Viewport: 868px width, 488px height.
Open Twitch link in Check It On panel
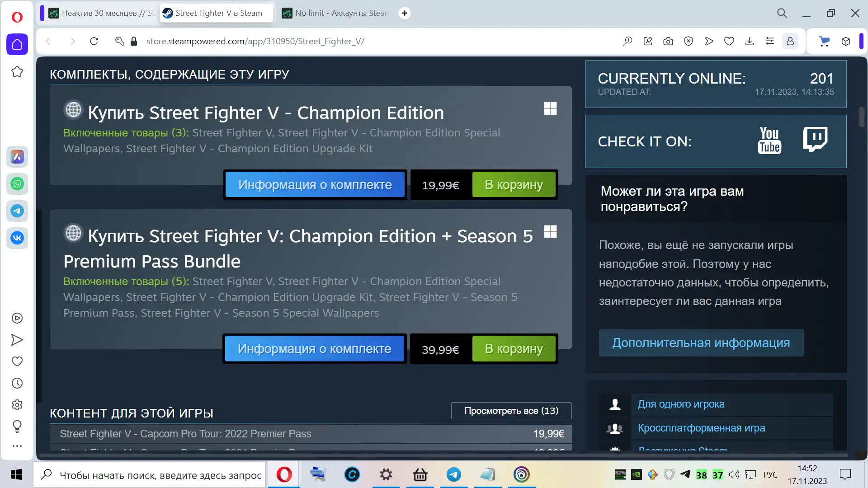pos(815,140)
